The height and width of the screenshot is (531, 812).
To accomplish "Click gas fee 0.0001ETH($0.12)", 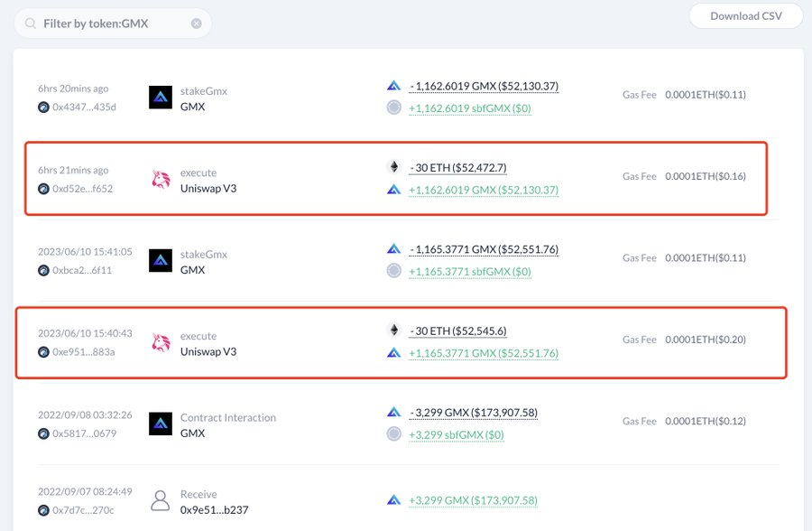I will click(x=706, y=421).
